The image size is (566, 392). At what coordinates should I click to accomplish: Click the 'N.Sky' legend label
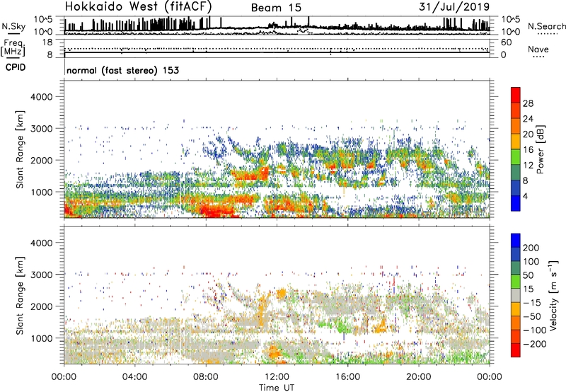tap(13, 26)
